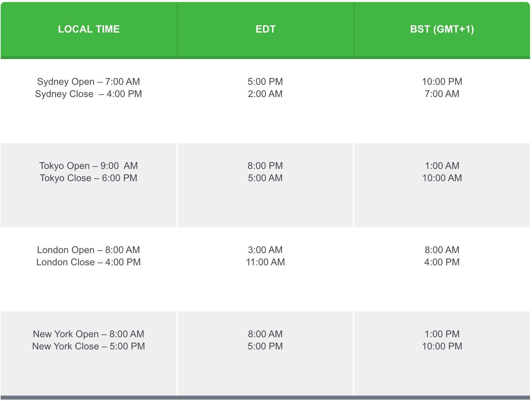
Task: Click the New York Close 5:00 PM entry
Action: point(89,346)
